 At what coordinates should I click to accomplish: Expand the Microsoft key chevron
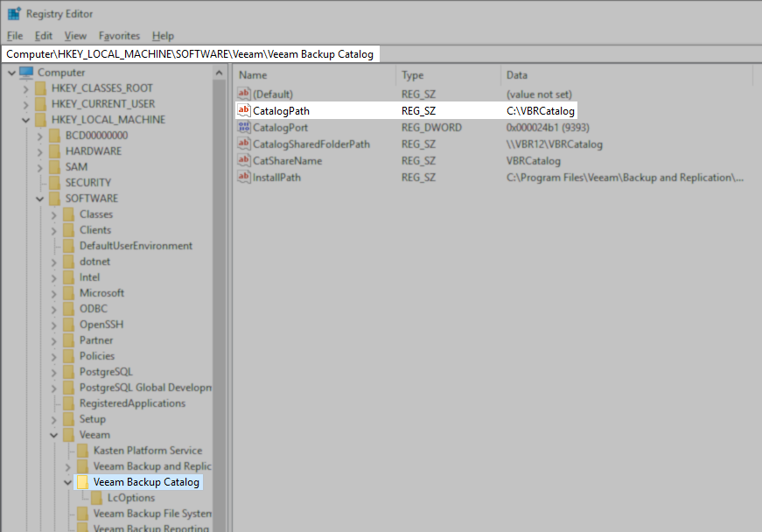point(54,293)
